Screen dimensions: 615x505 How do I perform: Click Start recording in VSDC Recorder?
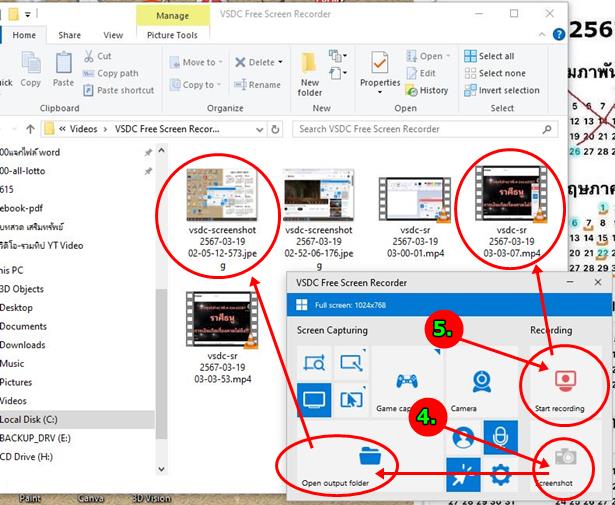click(x=565, y=383)
